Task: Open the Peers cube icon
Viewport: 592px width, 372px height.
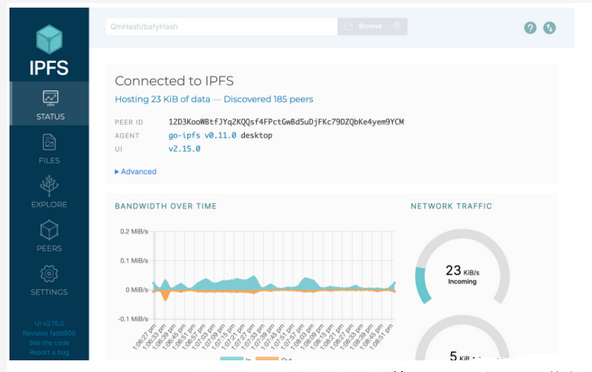Action: tap(49, 230)
